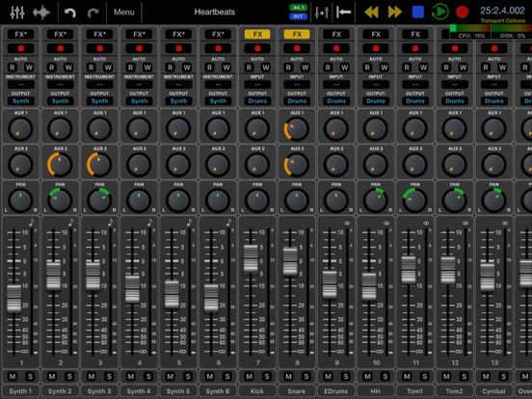This screenshot has width=532, height=399.
Task: Undo the last action
Action: (70, 13)
